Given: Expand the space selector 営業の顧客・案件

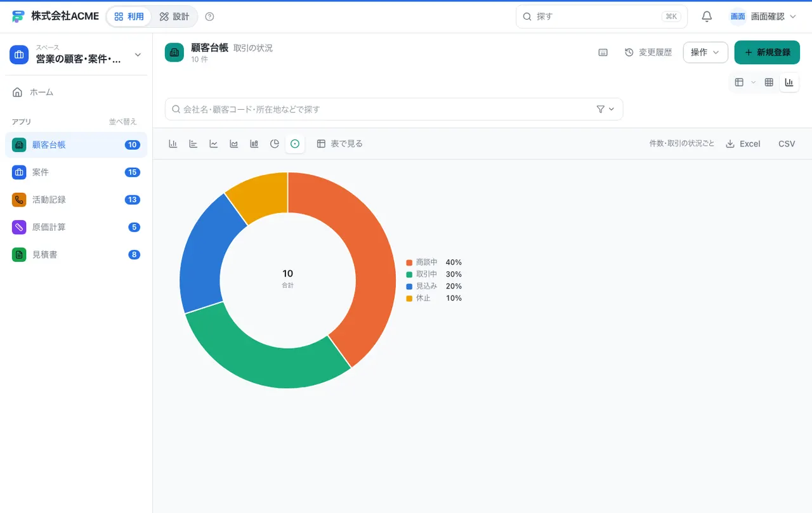Looking at the screenshot, I should coord(76,55).
